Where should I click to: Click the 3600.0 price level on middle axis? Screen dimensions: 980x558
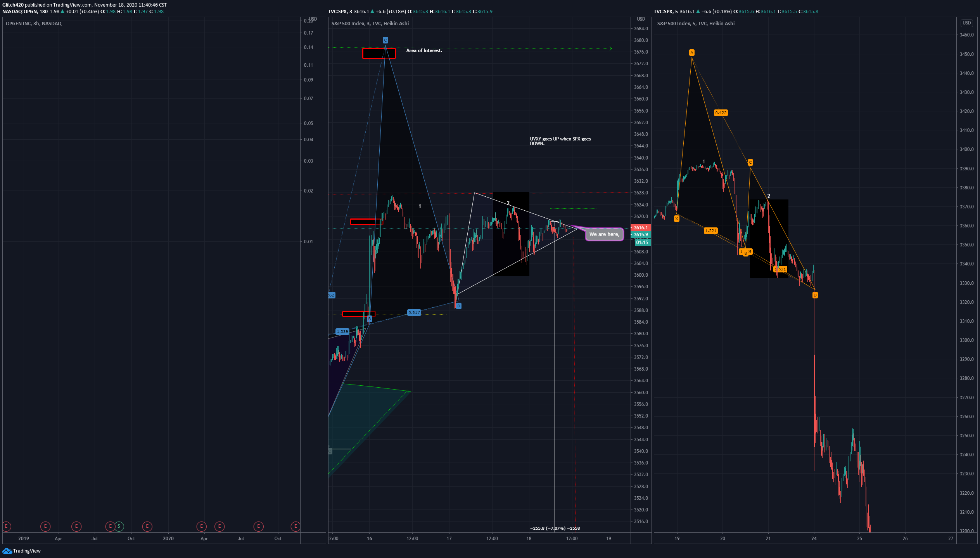pyautogui.click(x=641, y=275)
